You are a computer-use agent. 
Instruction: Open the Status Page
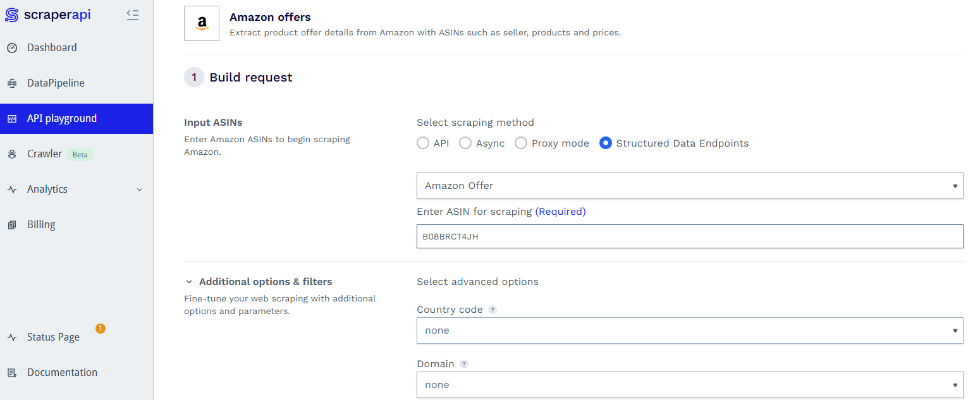pos(52,337)
